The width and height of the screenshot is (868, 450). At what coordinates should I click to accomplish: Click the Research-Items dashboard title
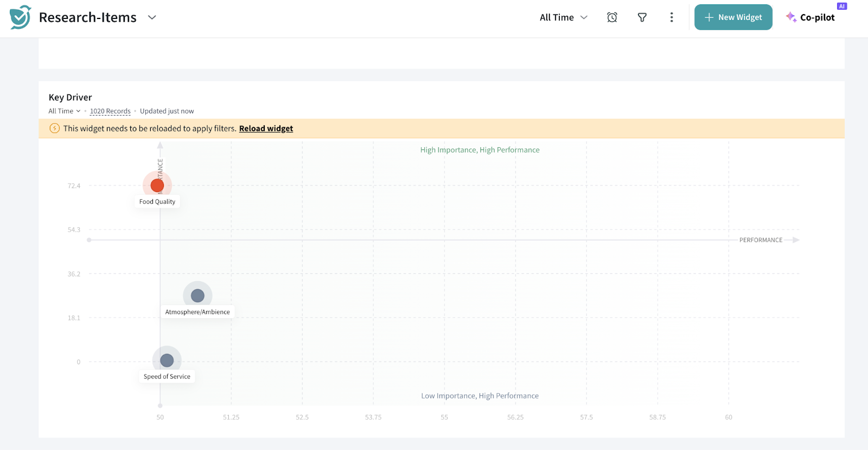(88, 17)
